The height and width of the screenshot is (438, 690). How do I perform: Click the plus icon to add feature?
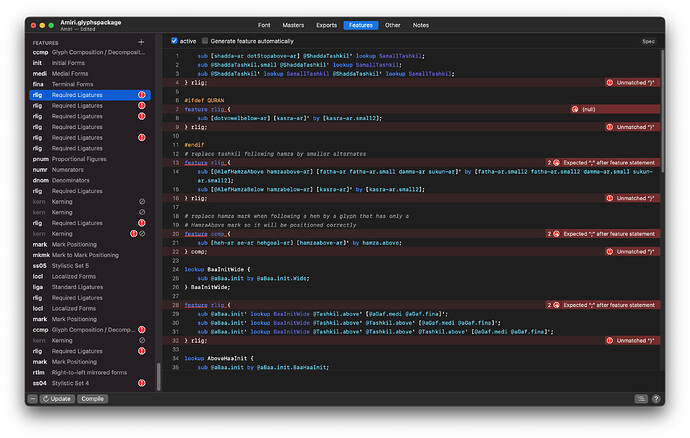[141, 42]
